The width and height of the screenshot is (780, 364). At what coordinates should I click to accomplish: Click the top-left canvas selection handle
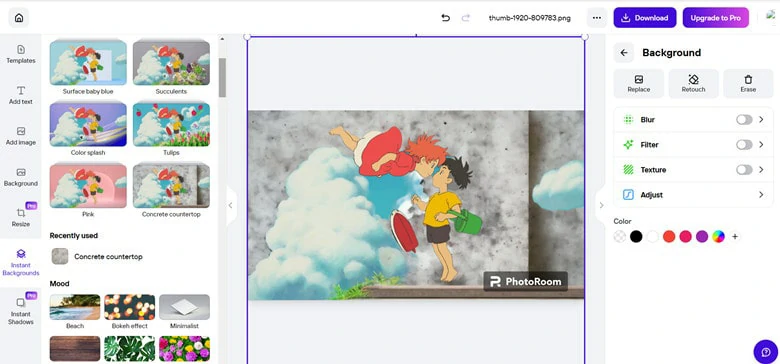[247, 36]
